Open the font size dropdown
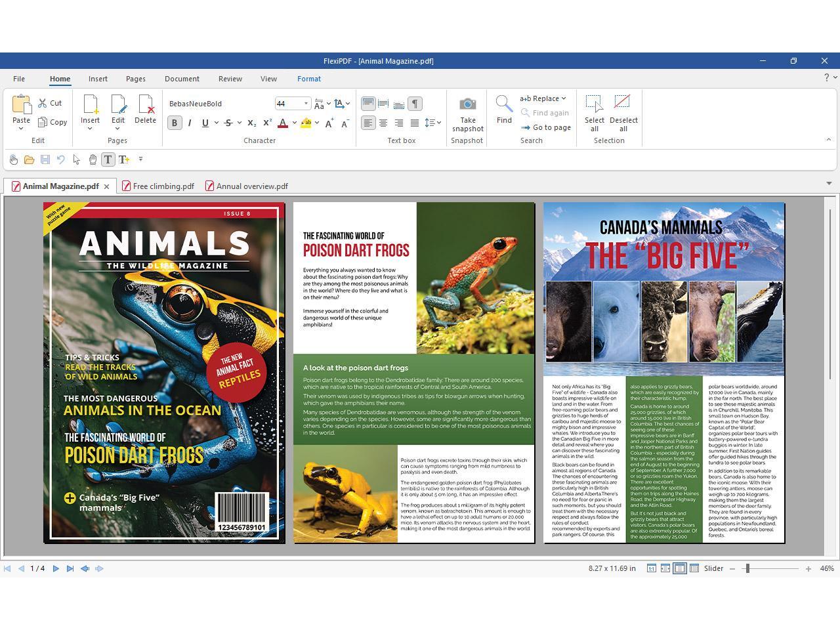This screenshot has height=630, width=840. click(x=306, y=104)
